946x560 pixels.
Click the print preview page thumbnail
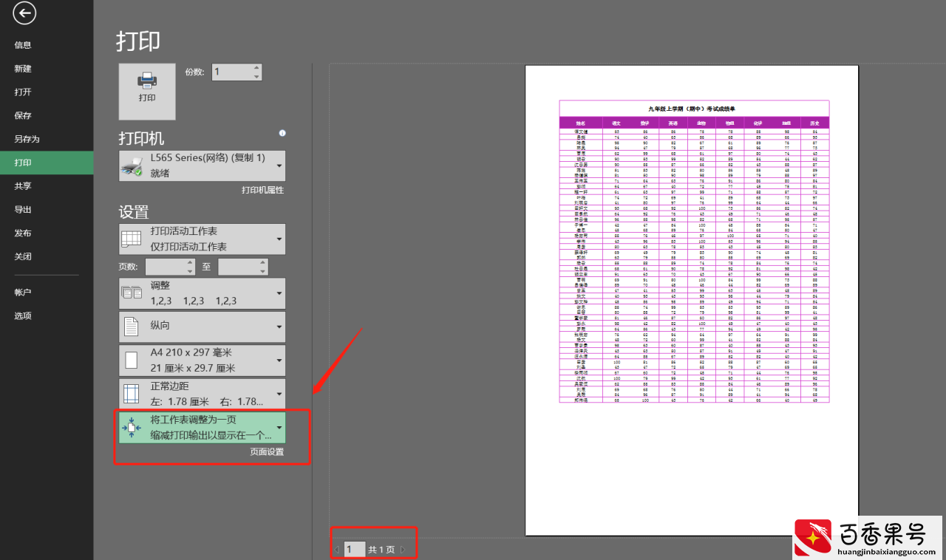tap(692, 300)
